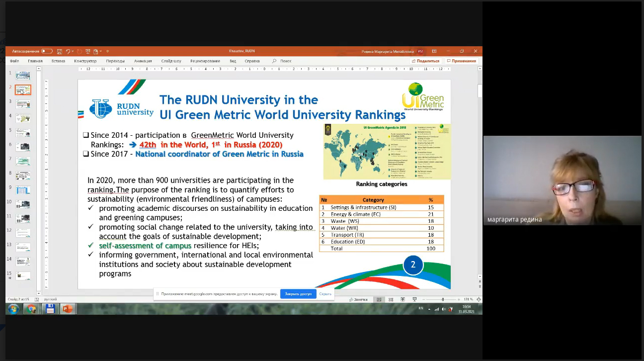Click the EN language indicator in taskbar

pyautogui.click(x=421, y=308)
